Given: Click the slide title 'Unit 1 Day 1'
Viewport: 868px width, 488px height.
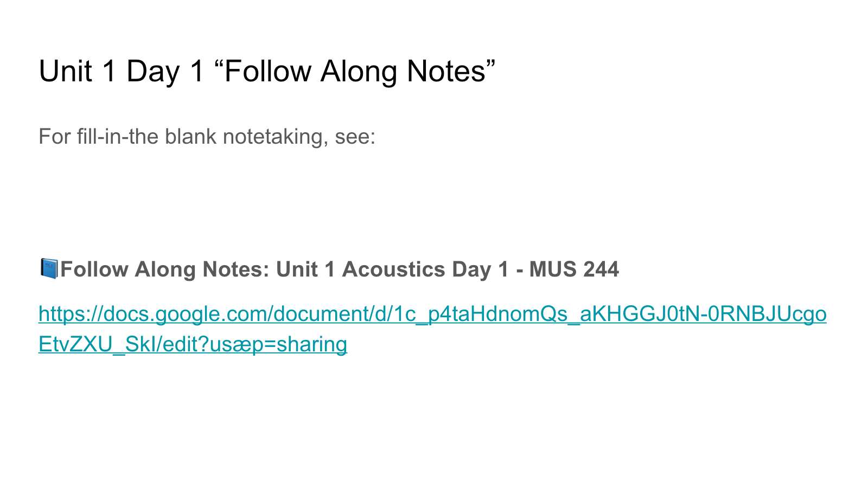Looking at the screenshot, I should point(122,71).
